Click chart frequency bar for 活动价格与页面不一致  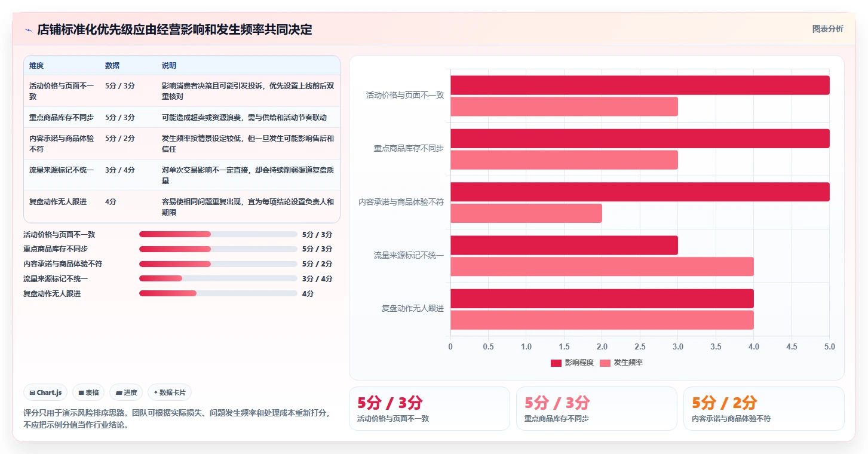[x=564, y=106]
